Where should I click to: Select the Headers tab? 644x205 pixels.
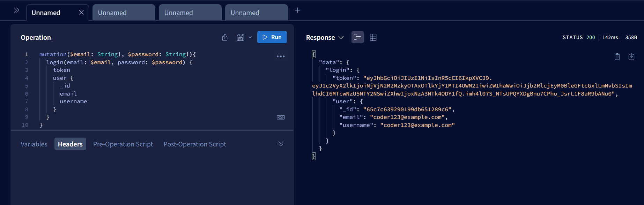pos(70,144)
